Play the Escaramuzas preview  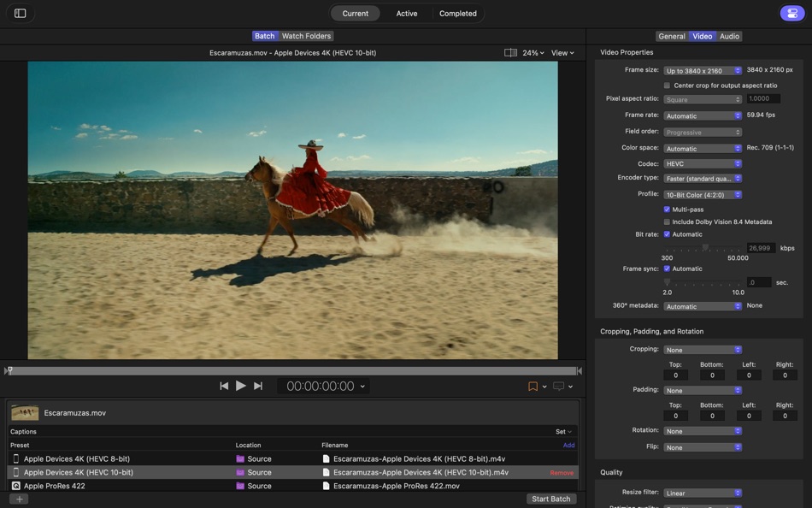coord(241,386)
